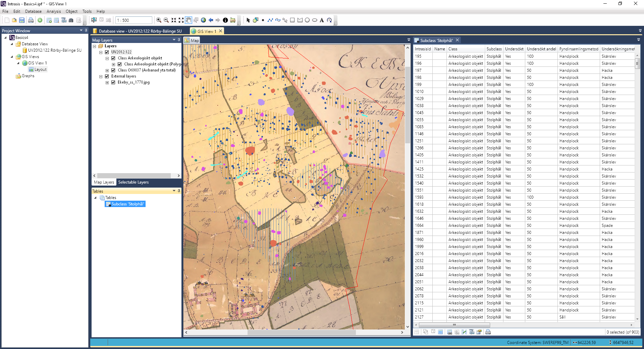Screen dimensions: 644x349
Task: Click the go back blue arrow
Action: pyautogui.click(x=211, y=20)
